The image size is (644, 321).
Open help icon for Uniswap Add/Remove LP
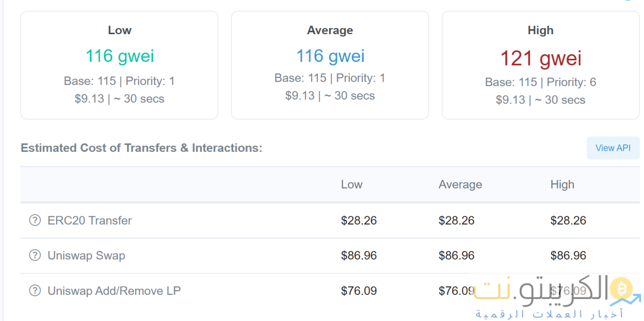pos(35,291)
